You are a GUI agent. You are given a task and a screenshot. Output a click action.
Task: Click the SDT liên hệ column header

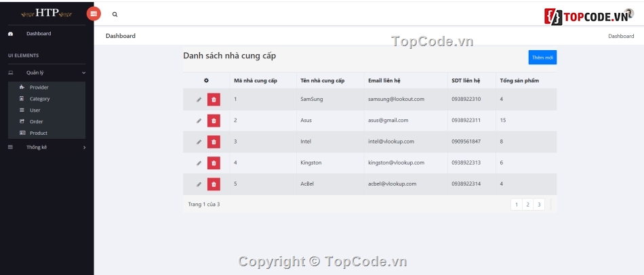(466, 81)
